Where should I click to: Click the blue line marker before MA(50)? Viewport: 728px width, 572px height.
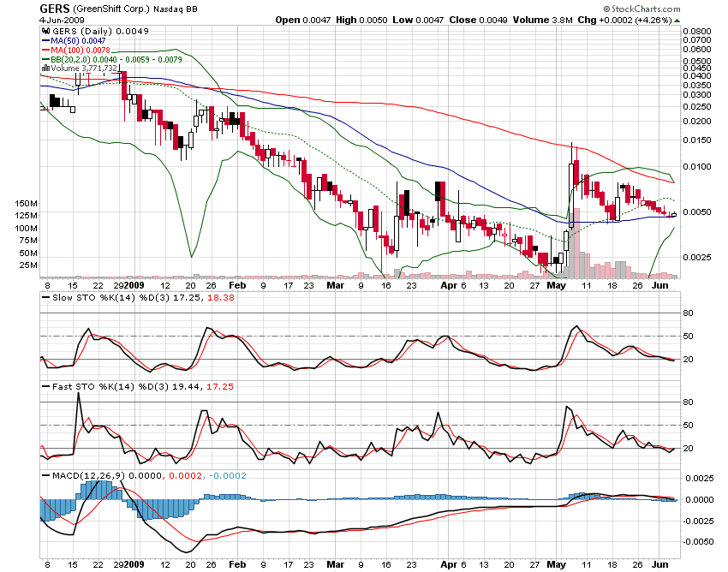pos(45,41)
